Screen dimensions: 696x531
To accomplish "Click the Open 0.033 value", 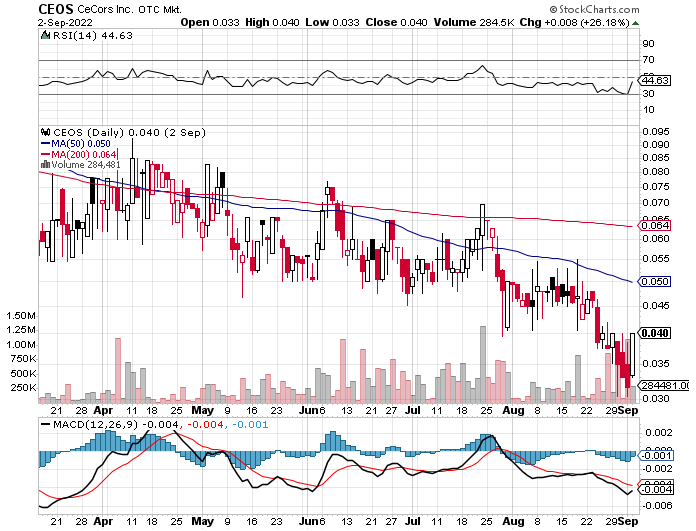I will click(210, 22).
